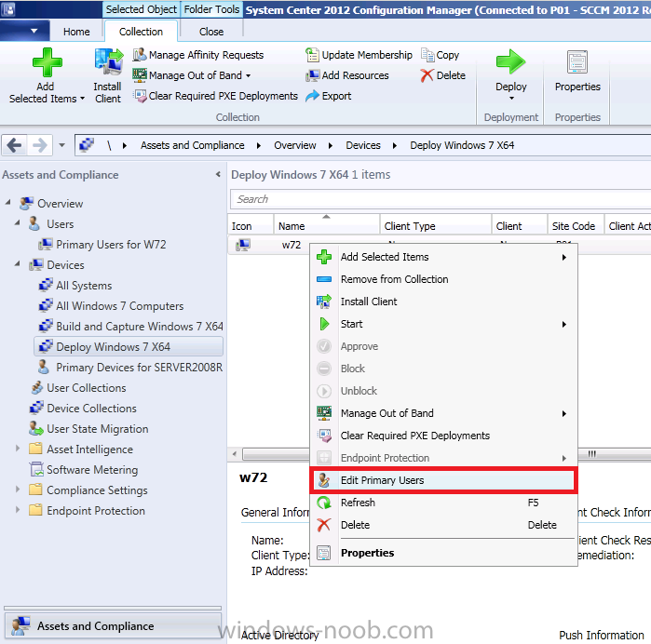Choose Remove from Collection in context menu
The image size is (651, 644).
443,279
